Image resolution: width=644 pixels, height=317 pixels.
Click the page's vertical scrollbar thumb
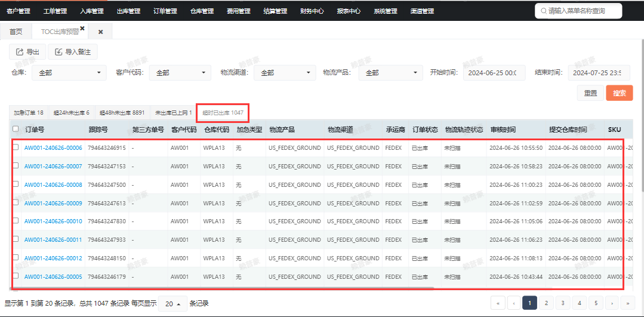(x=642, y=116)
